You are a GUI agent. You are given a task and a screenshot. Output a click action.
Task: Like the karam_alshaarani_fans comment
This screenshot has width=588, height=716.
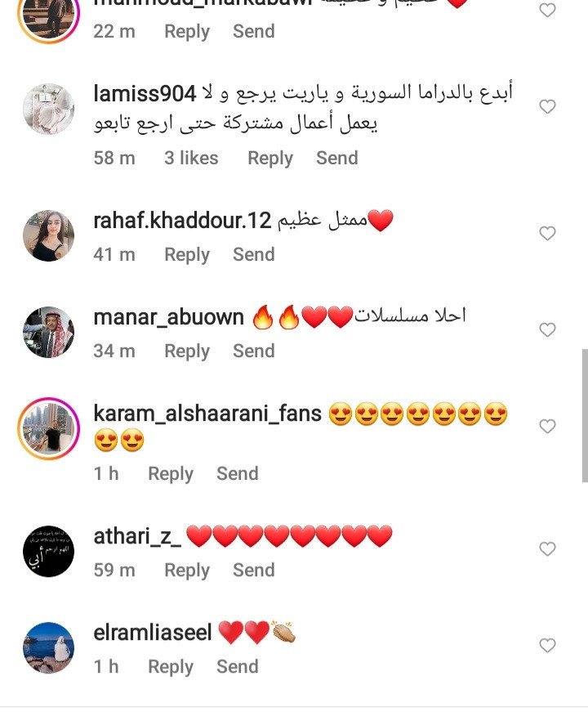[547, 426]
